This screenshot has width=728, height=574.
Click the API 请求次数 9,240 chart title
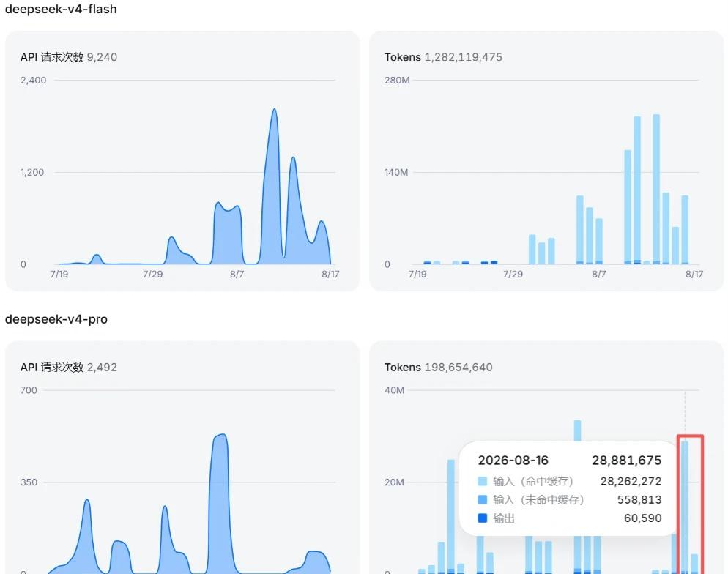[x=69, y=57]
